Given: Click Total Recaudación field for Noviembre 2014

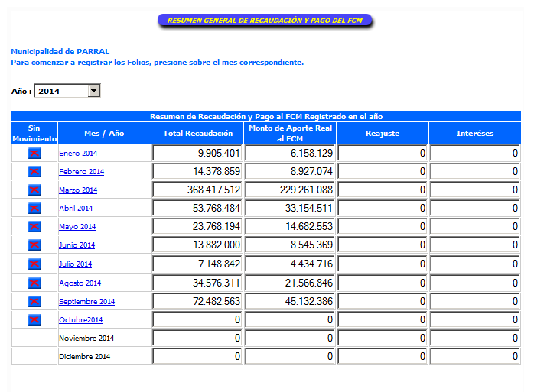Looking at the screenshot, I should [197, 339].
